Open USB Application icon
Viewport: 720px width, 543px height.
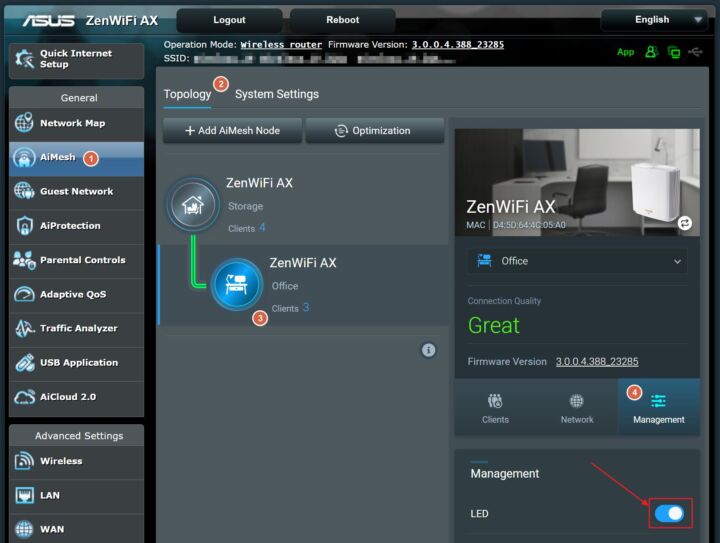(x=24, y=363)
